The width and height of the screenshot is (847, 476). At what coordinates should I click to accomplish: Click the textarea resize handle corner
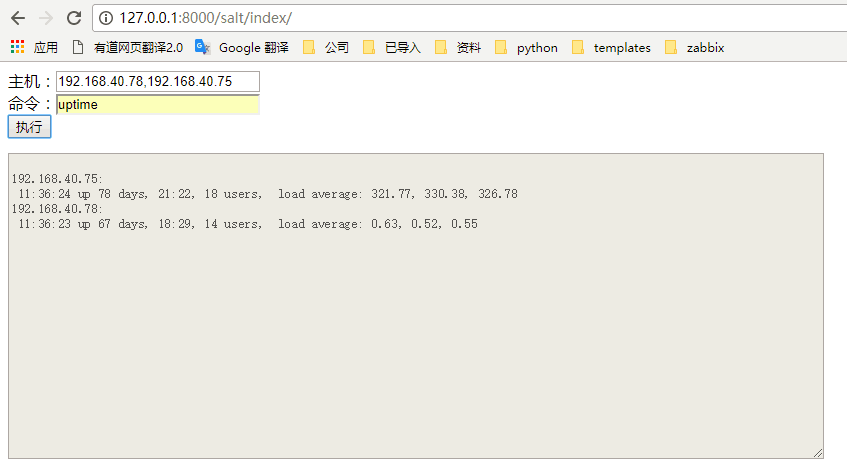818,453
